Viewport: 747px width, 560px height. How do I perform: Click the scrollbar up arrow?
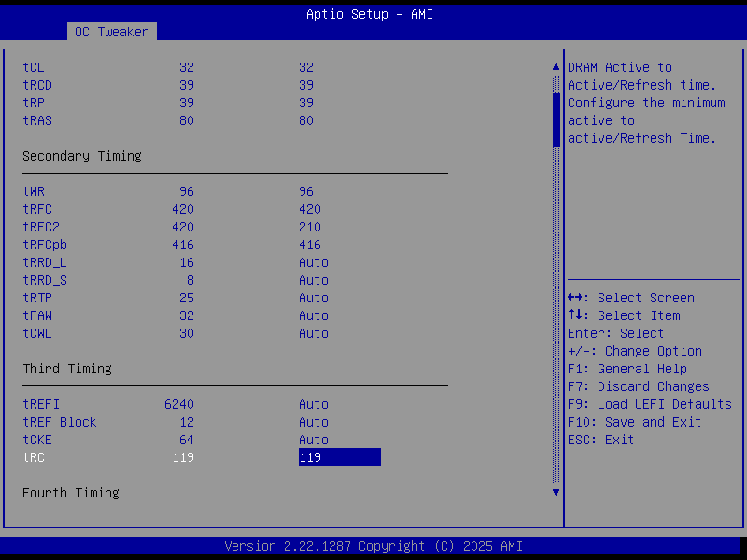pos(557,67)
